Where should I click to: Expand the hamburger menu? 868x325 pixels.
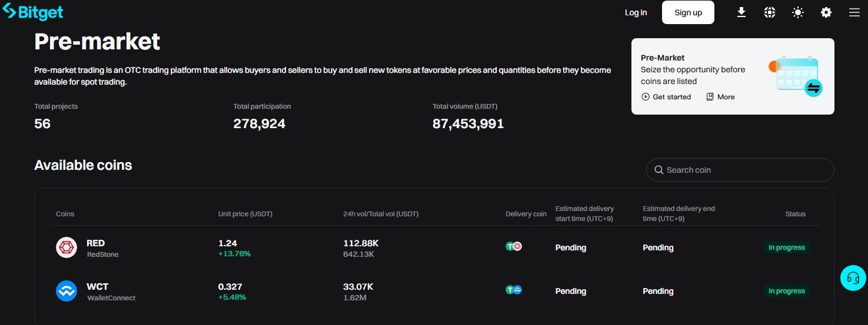[854, 12]
